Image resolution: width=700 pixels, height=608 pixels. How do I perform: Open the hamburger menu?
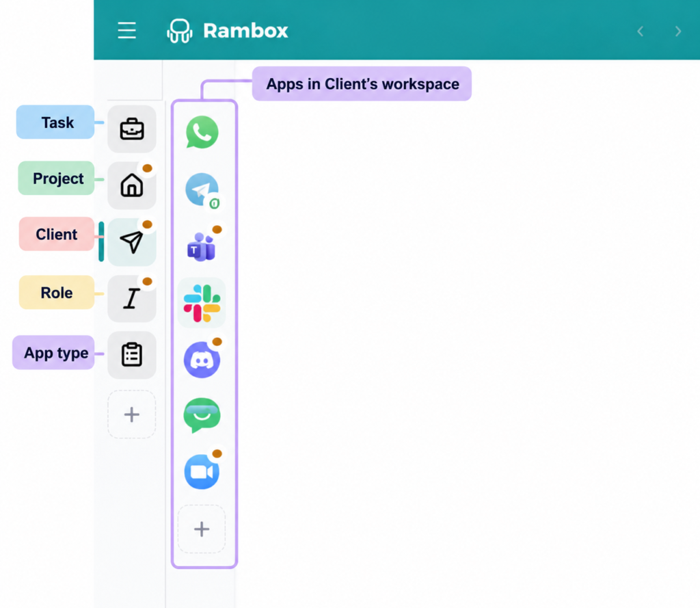pos(126,30)
